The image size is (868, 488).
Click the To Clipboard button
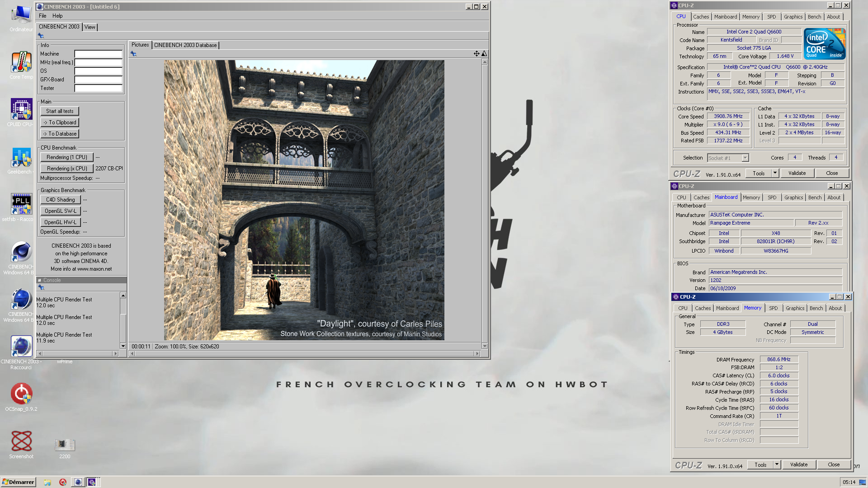[60, 122]
